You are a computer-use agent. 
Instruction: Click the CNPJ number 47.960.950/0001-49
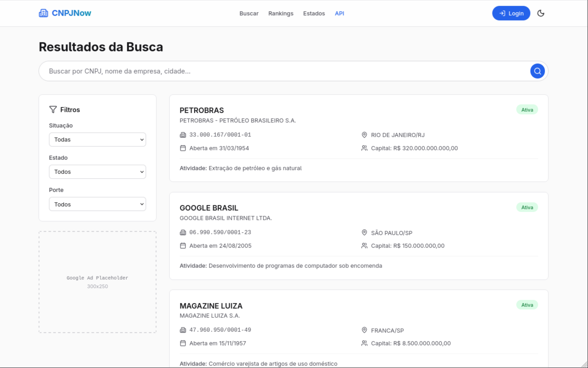pos(220,330)
